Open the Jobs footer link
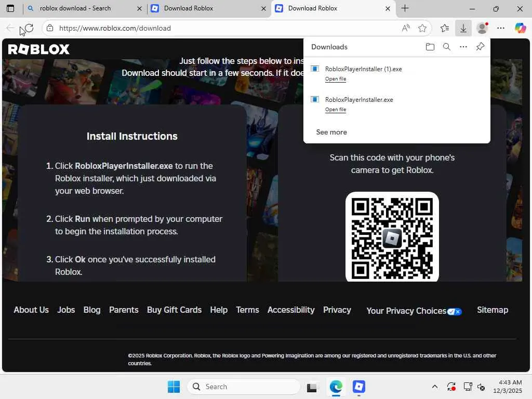The image size is (532, 399). pos(66,310)
